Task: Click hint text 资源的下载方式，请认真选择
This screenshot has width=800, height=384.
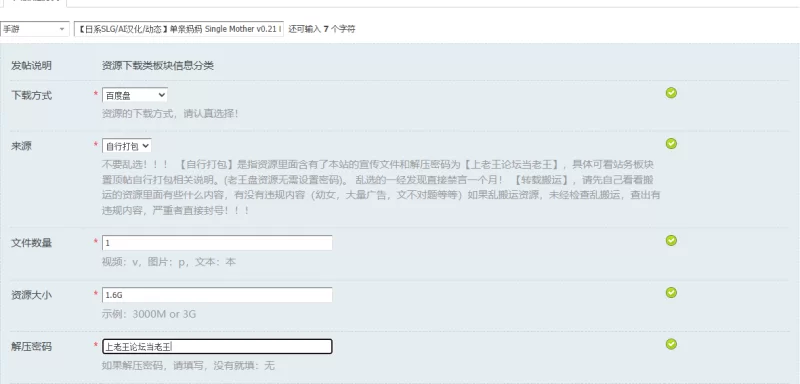Action: 170,113
